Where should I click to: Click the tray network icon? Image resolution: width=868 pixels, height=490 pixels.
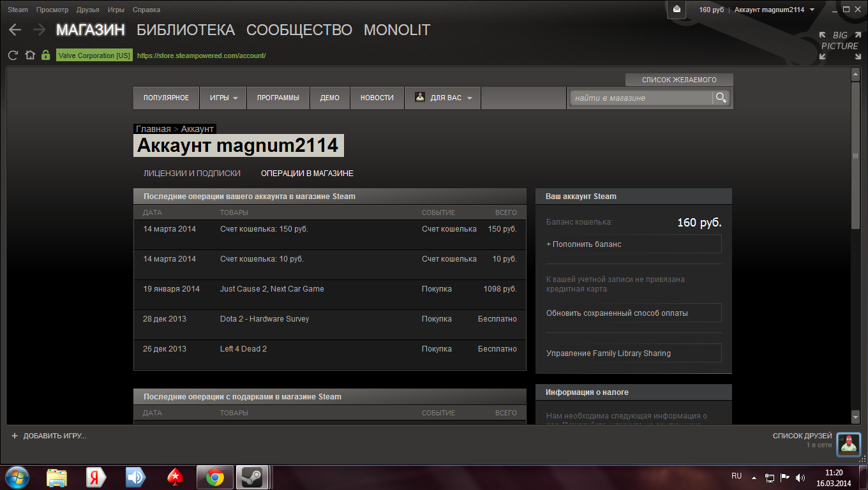click(x=770, y=477)
